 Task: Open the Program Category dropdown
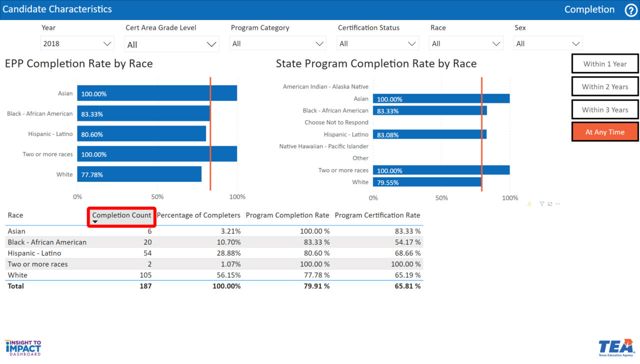(x=278, y=44)
